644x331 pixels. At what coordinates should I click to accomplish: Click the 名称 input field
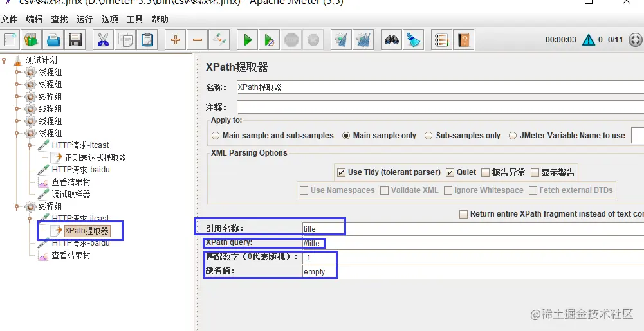(x=440, y=87)
